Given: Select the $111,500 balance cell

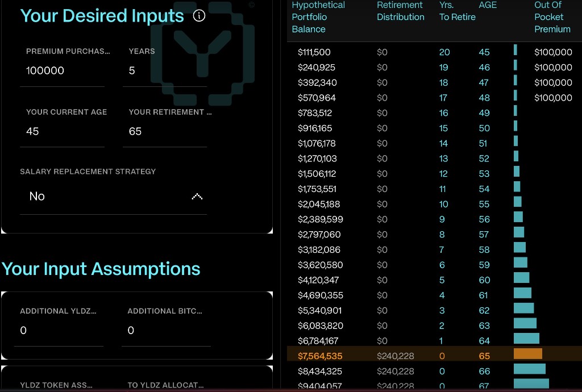Looking at the screenshot, I should [x=314, y=52].
